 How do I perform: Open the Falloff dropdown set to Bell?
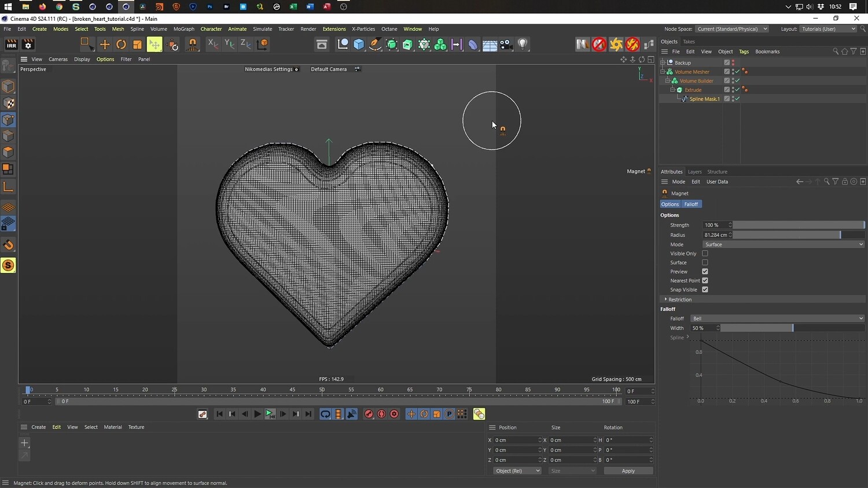coord(777,319)
